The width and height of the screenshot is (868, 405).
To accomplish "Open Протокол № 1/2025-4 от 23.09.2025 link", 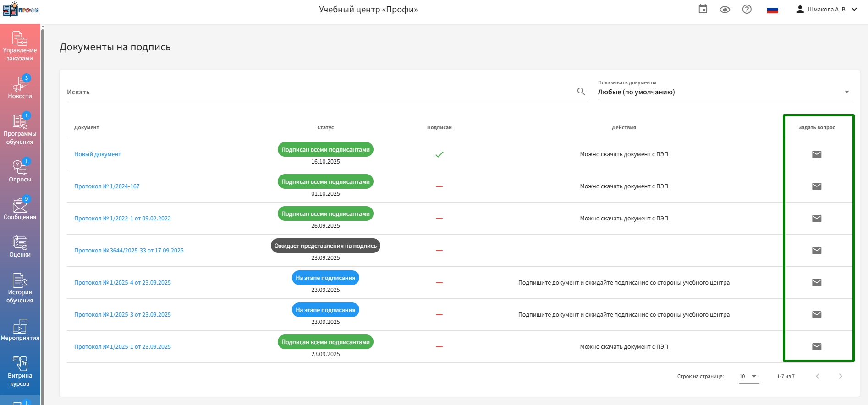I will pyautogui.click(x=122, y=283).
